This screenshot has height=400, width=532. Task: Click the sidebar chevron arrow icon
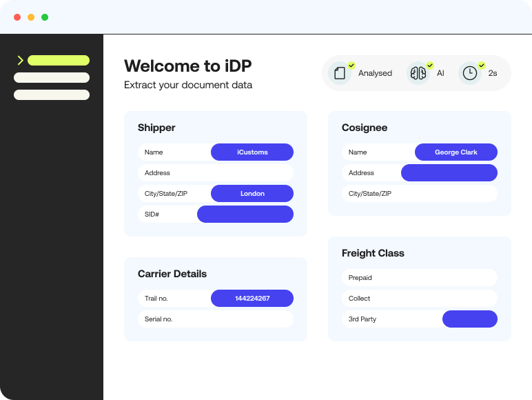pyautogui.click(x=21, y=61)
